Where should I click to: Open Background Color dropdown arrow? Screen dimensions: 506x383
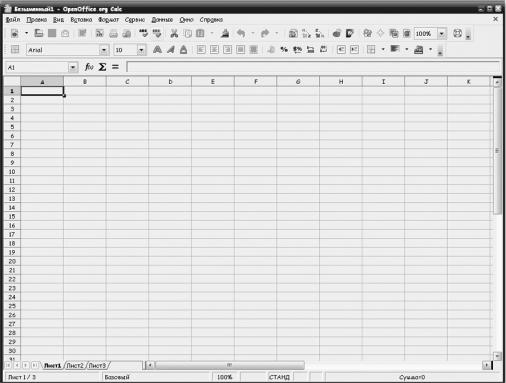407,50
